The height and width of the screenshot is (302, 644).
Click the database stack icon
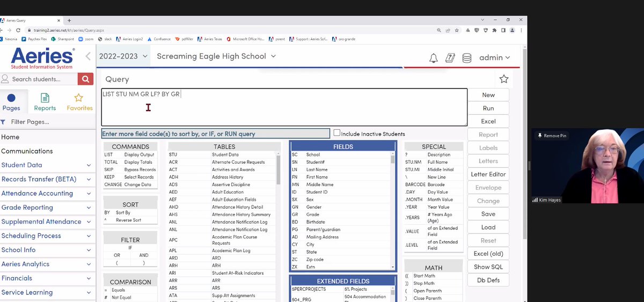(x=467, y=58)
